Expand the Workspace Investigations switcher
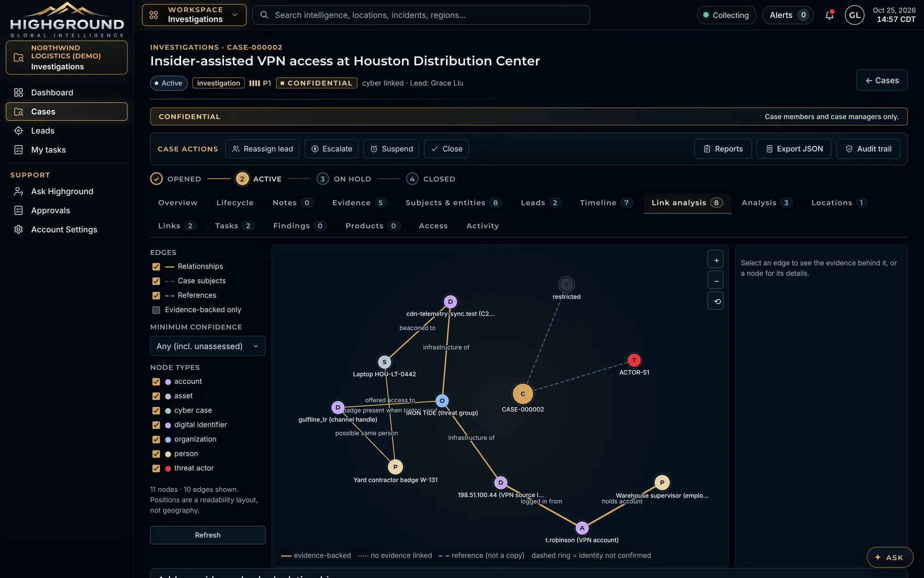 pyautogui.click(x=194, y=15)
